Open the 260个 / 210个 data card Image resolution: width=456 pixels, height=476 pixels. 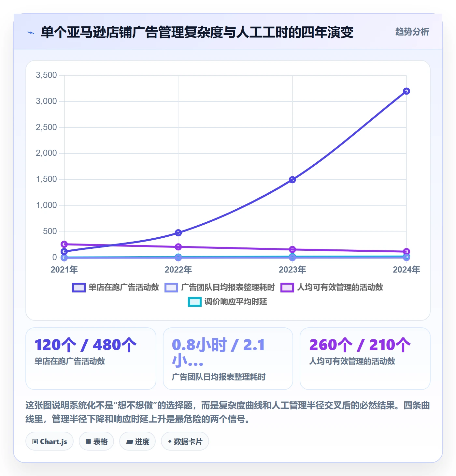[365, 359]
